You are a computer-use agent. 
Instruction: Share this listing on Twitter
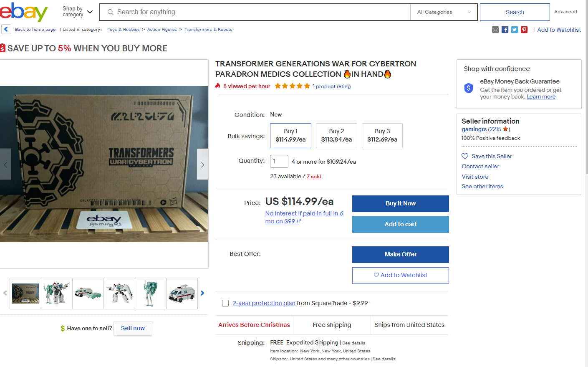(x=515, y=30)
